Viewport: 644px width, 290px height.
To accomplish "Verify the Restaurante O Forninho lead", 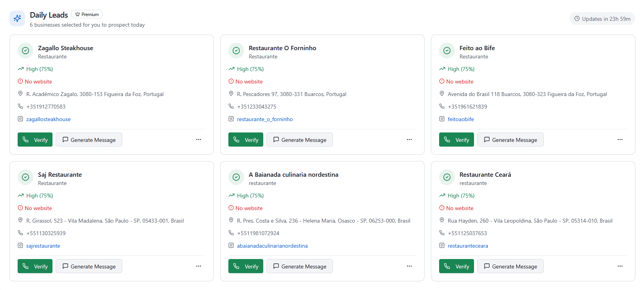I will pyautogui.click(x=246, y=140).
